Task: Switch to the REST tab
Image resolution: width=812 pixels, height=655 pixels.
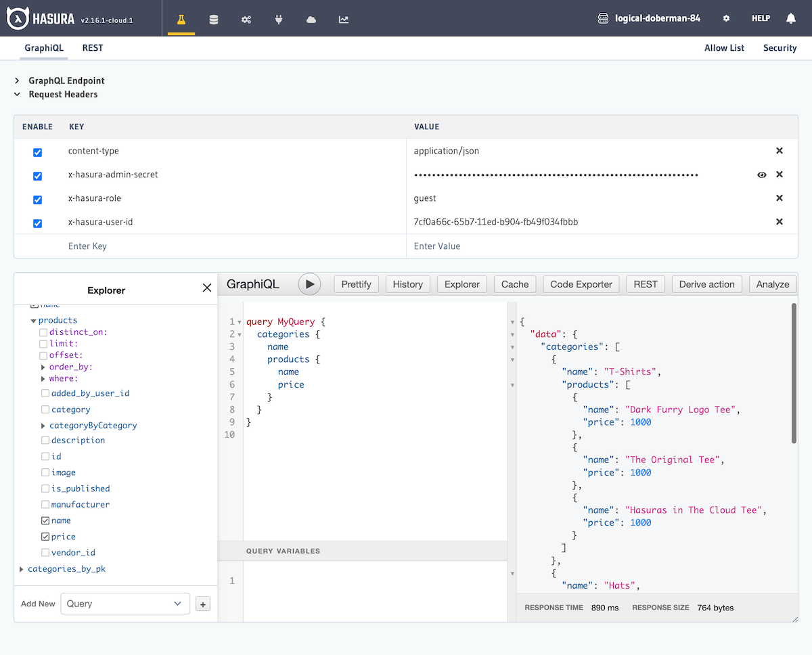Action: point(93,48)
